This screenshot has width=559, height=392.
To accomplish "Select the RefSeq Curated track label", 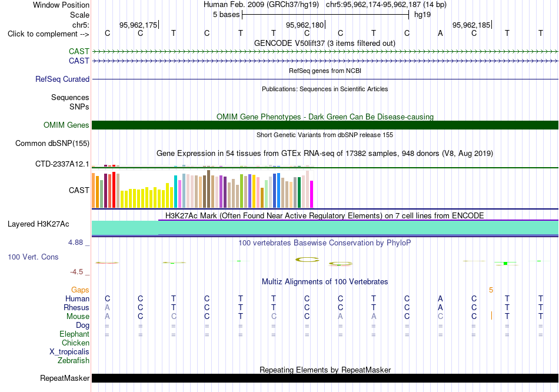I will [62, 79].
